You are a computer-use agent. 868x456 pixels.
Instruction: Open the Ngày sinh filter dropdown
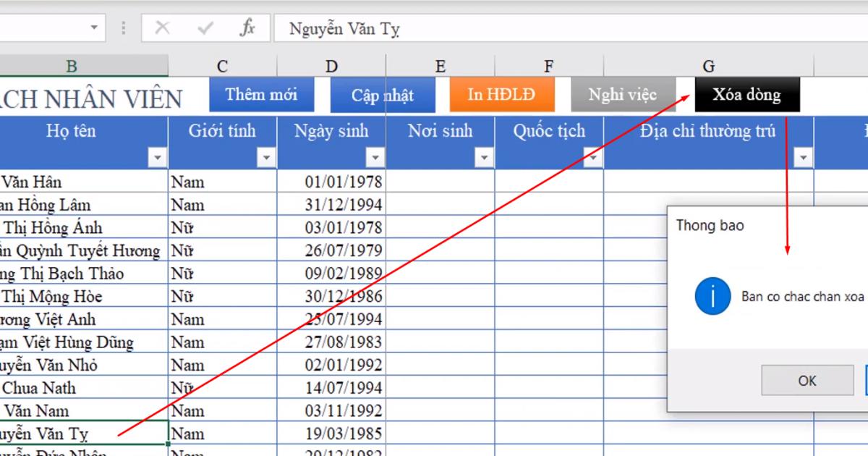[x=375, y=156]
